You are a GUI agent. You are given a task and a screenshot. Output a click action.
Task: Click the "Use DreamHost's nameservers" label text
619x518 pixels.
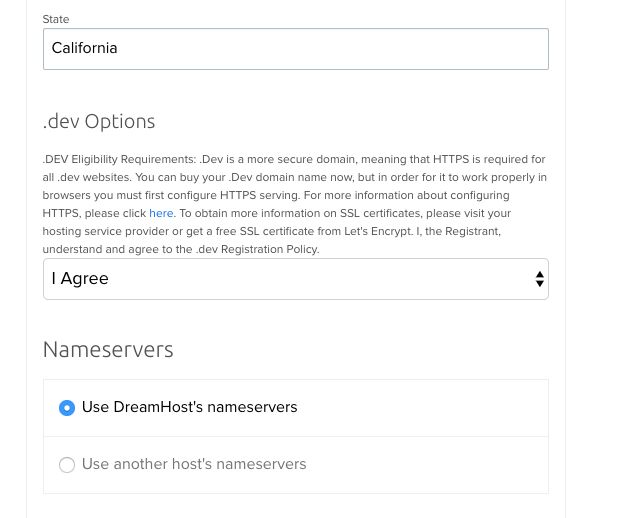[x=189, y=407]
